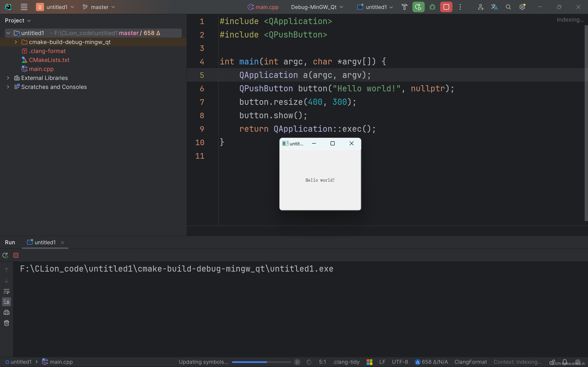Stop the running program with the red toolbar button
The width and height of the screenshot is (588, 367).
click(446, 7)
